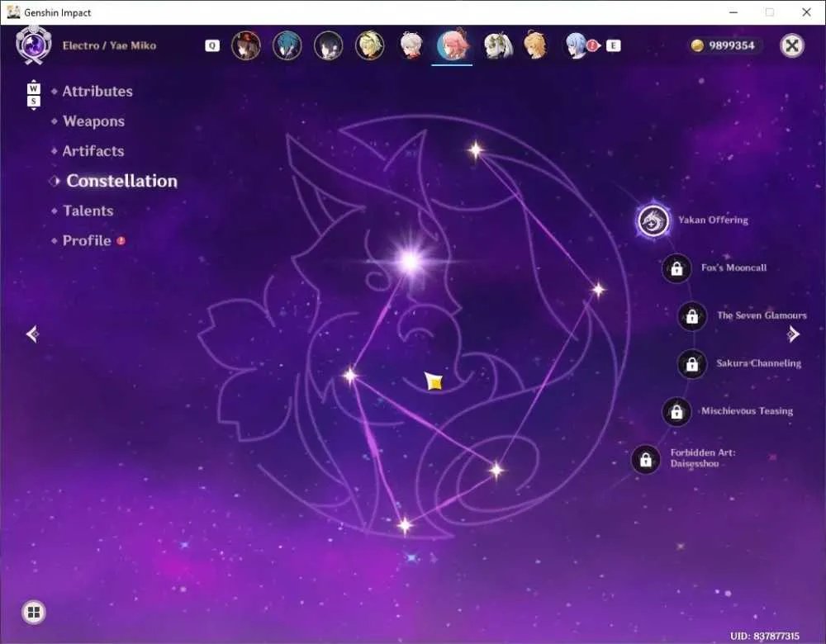This screenshot has width=826, height=644.
Task: Open the Yakan Offering constellation icon
Action: (653, 220)
